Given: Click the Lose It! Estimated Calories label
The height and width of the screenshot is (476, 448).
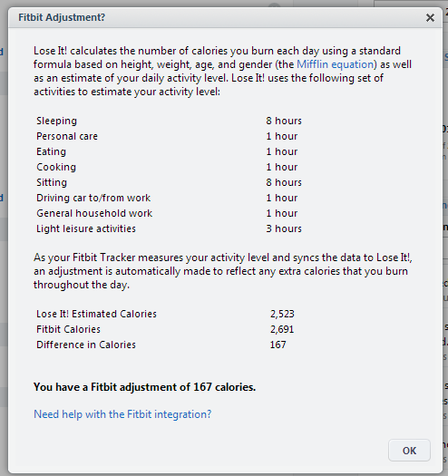Looking at the screenshot, I should [x=97, y=314].
